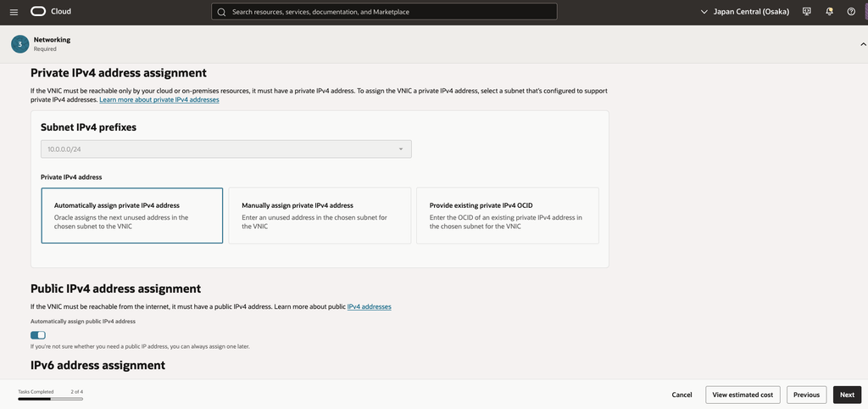Collapse the Networking section chevron
The image size is (868, 409).
pyautogui.click(x=862, y=44)
